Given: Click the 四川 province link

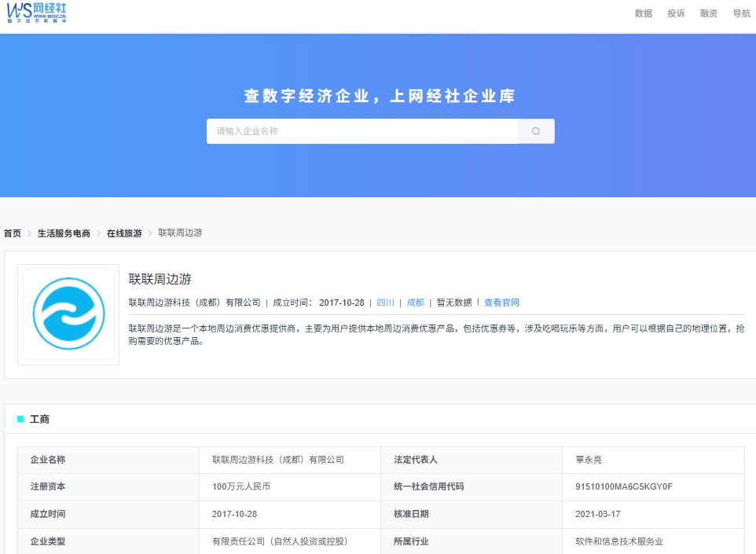Looking at the screenshot, I should pos(385,303).
